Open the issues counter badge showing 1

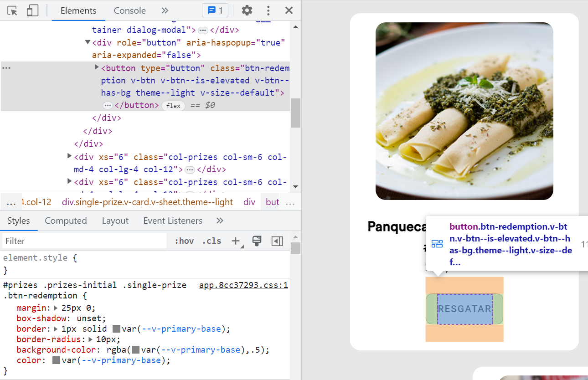point(215,10)
